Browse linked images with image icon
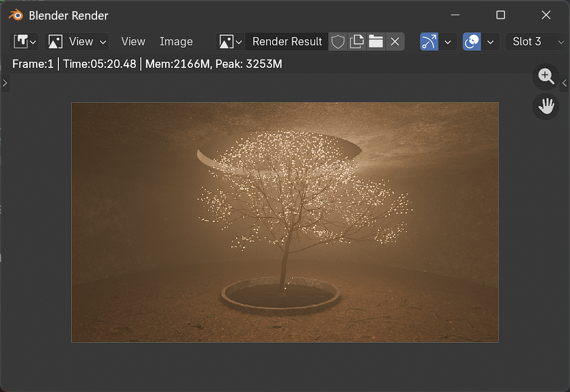This screenshot has width=570, height=392. coord(231,41)
